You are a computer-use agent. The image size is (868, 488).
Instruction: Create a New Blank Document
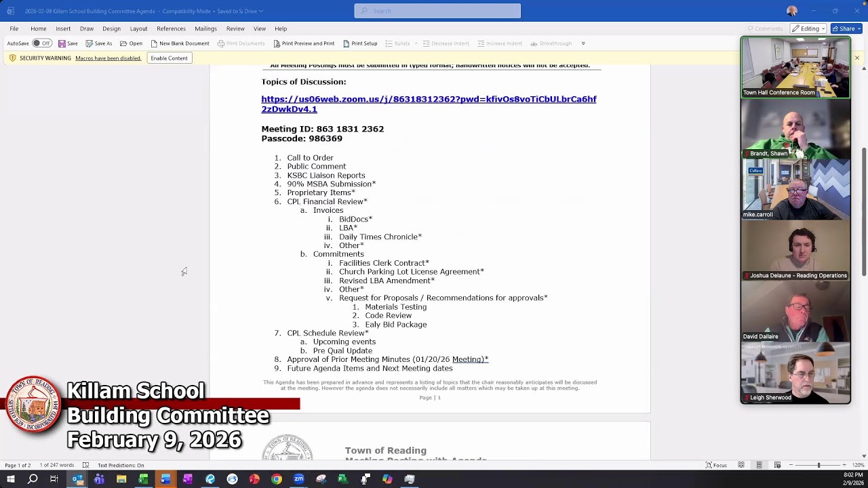tap(180, 43)
